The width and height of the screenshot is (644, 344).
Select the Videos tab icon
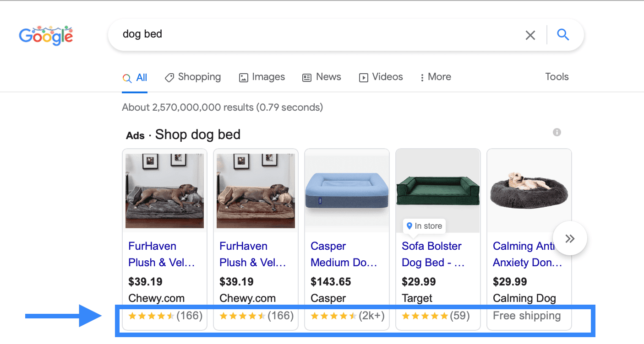pos(363,77)
